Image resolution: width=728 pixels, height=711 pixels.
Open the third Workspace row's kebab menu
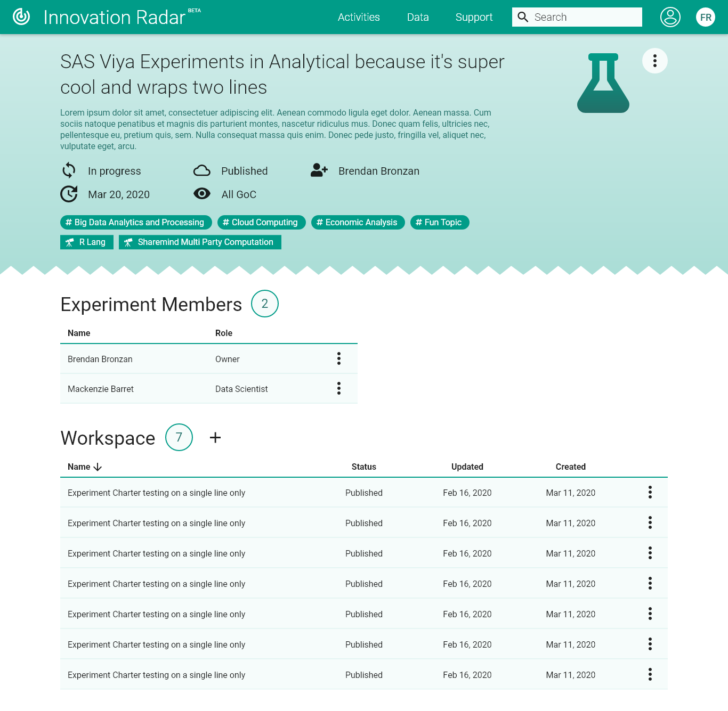[x=650, y=553]
